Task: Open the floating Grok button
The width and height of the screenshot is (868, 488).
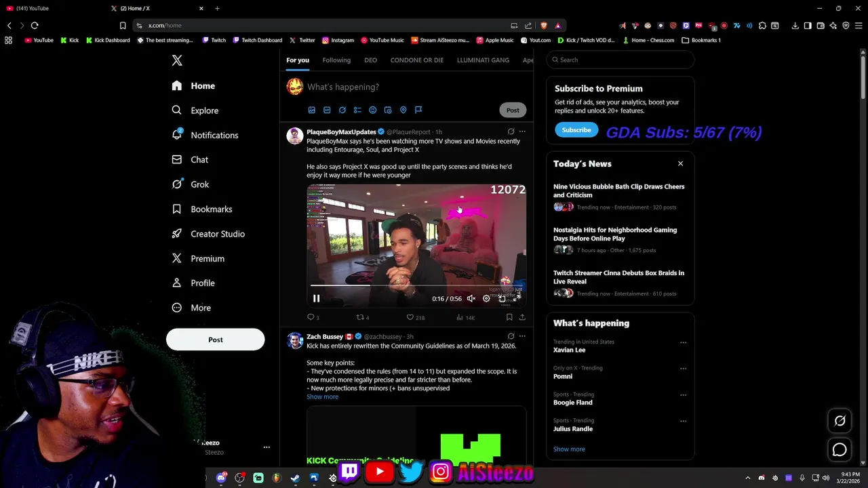Action: pyautogui.click(x=840, y=421)
